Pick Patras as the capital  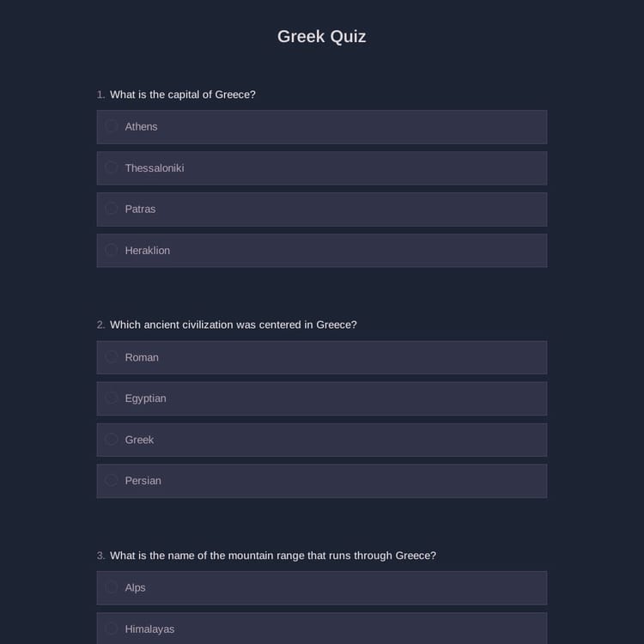(x=112, y=209)
